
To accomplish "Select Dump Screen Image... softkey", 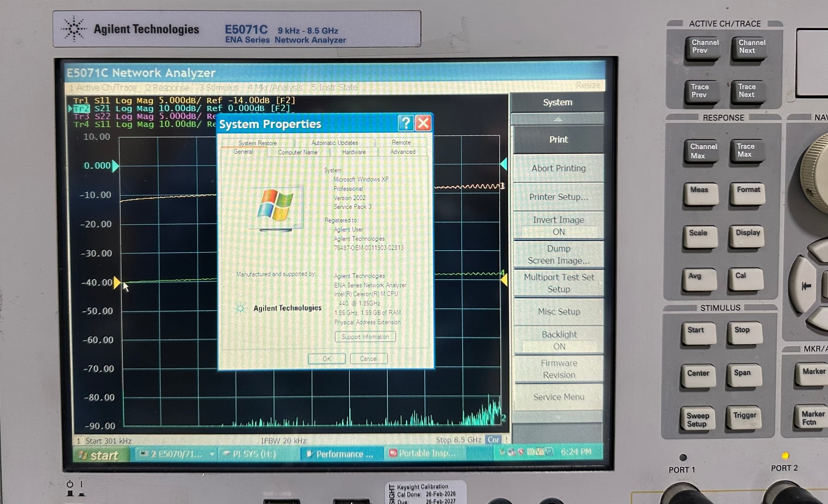I will (558, 255).
